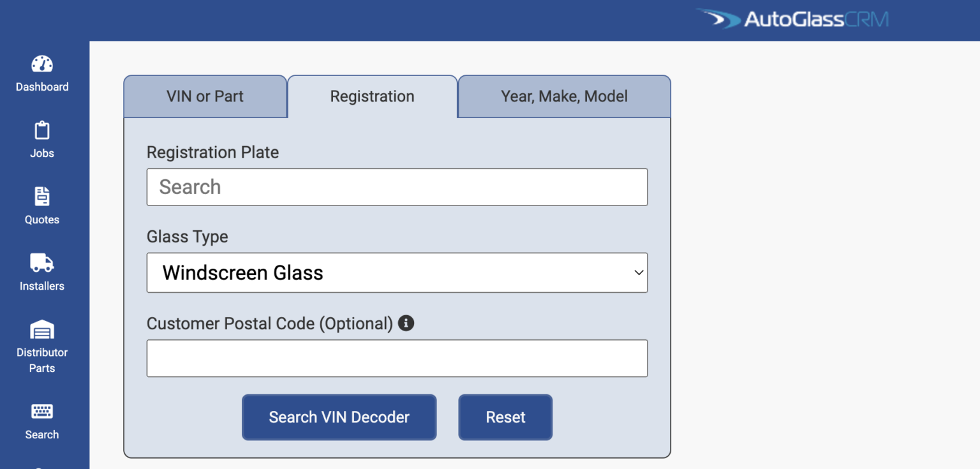Image resolution: width=980 pixels, height=469 pixels.
Task: Click the Jobs sidebar label
Action: (41, 153)
